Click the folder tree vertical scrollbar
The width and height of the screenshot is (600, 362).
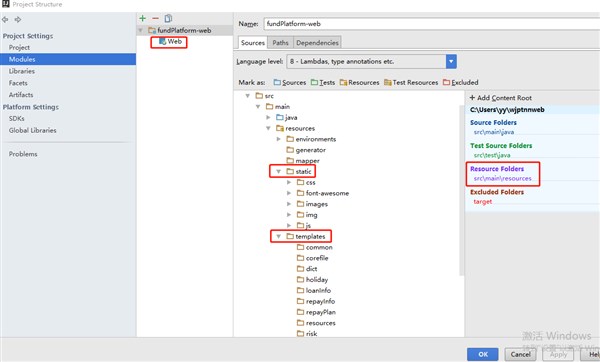(x=461, y=190)
